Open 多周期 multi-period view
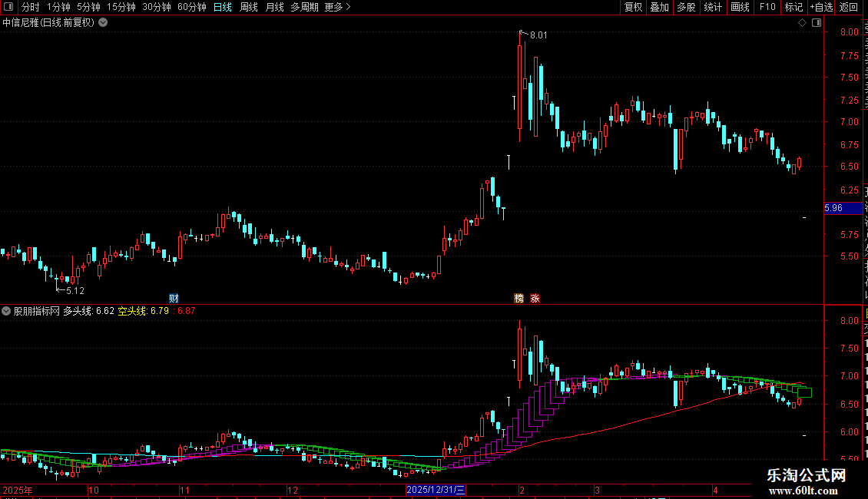Image resolution: width=868 pixels, height=499 pixels. pyautogui.click(x=304, y=7)
